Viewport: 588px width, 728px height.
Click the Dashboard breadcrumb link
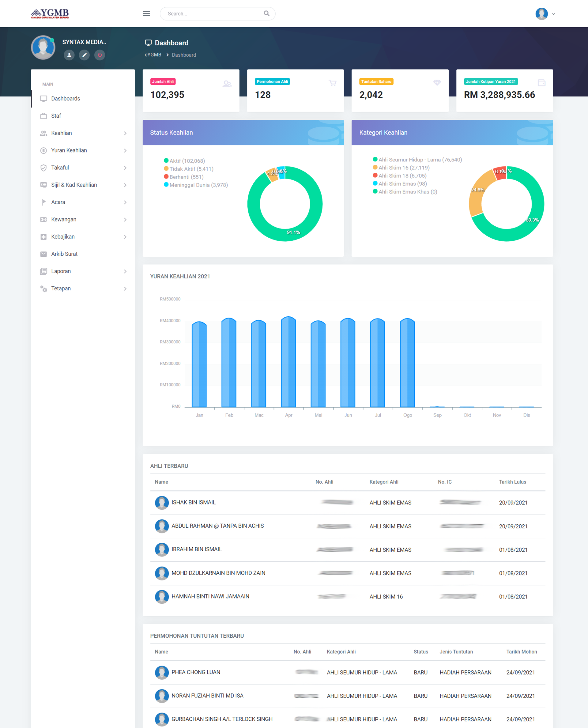[x=184, y=55]
